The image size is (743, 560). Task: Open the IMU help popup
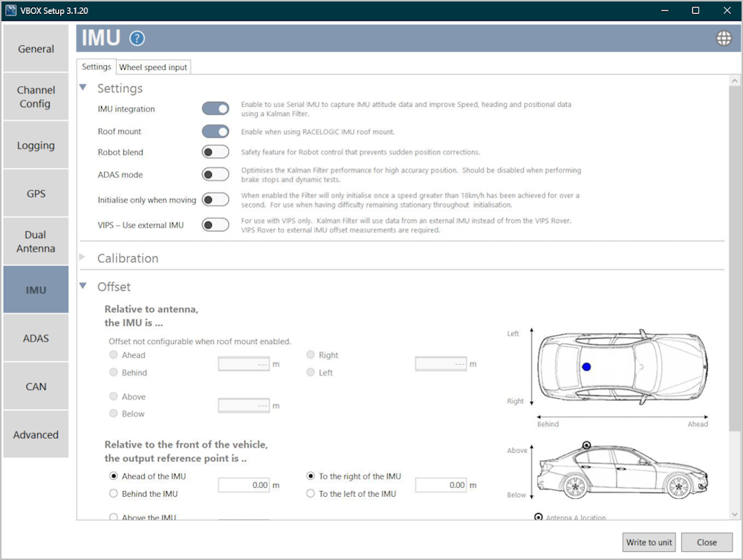(x=137, y=39)
